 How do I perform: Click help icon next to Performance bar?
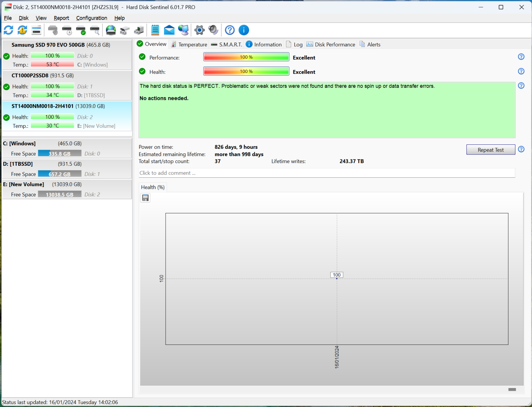tap(521, 57)
